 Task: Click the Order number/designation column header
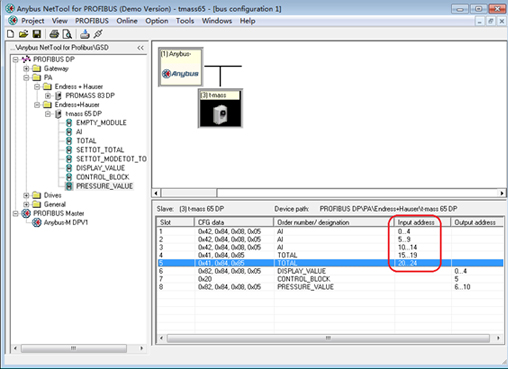click(334, 222)
